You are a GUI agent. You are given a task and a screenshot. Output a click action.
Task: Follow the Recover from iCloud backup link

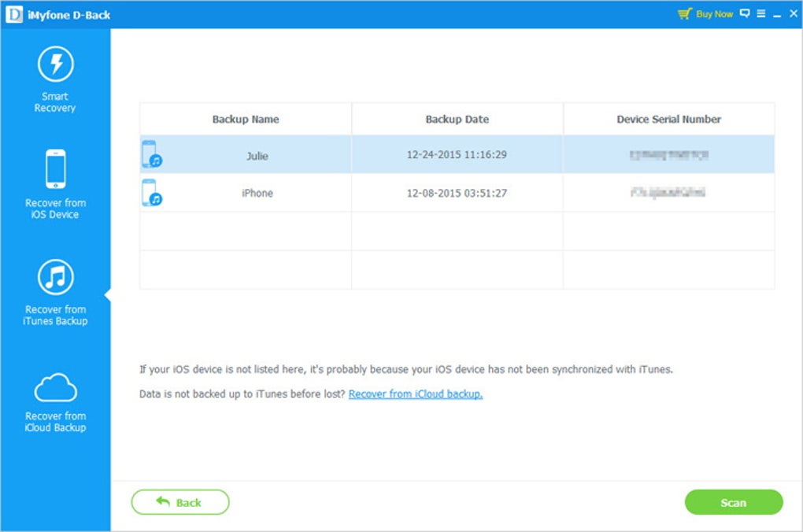coord(416,393)
